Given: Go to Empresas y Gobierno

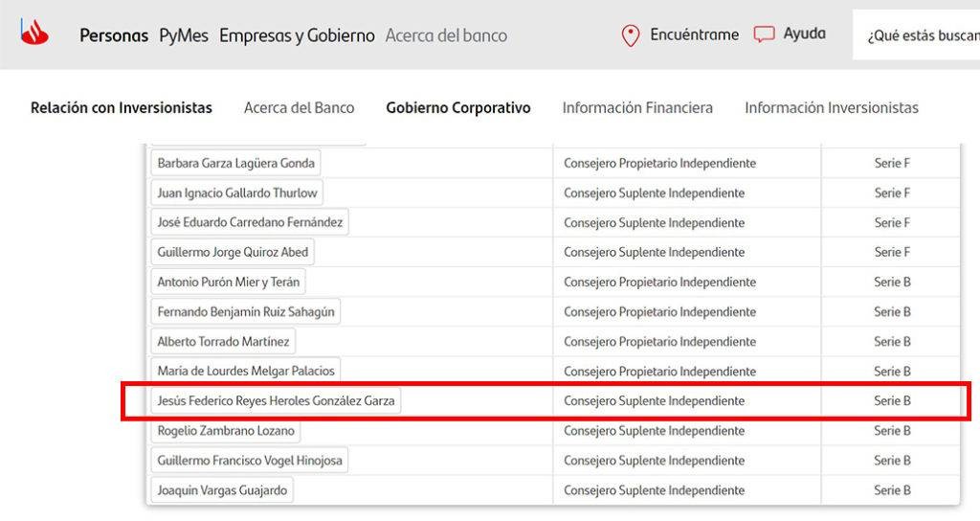Looking at the screenshot, I should [x=297, y=35].
